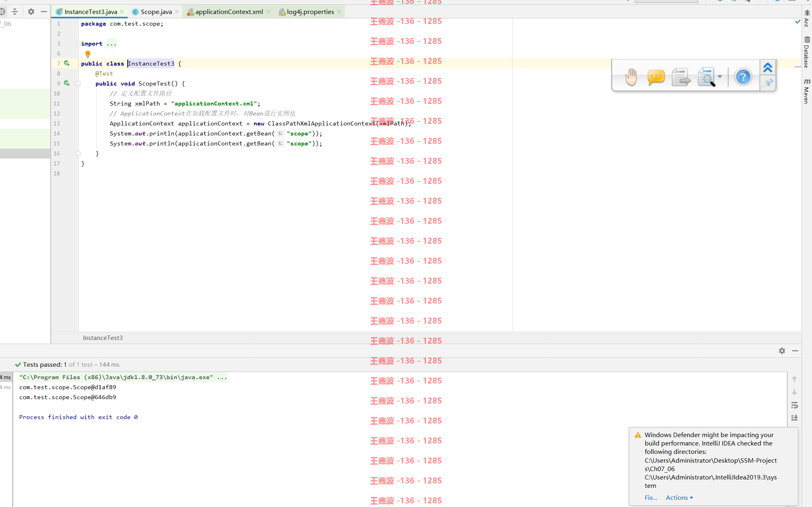Hide the run tool window

click(x=795, y=351)
